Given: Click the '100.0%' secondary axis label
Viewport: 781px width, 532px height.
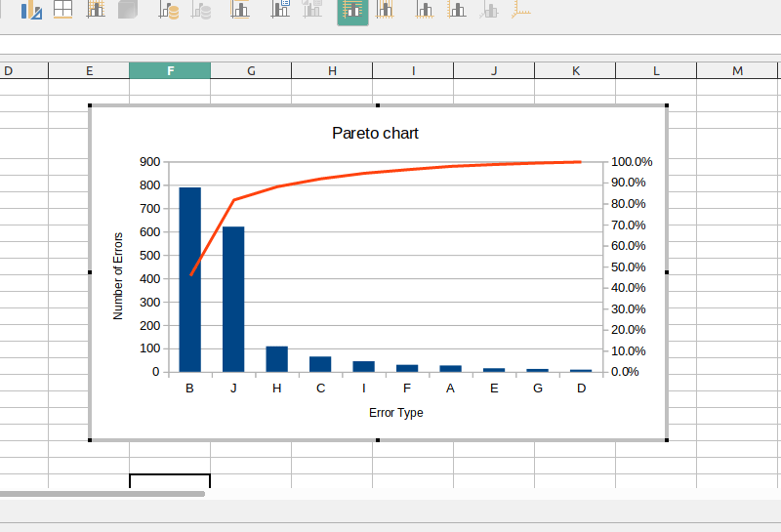Looking at the screenshot, I should point(632,162).
